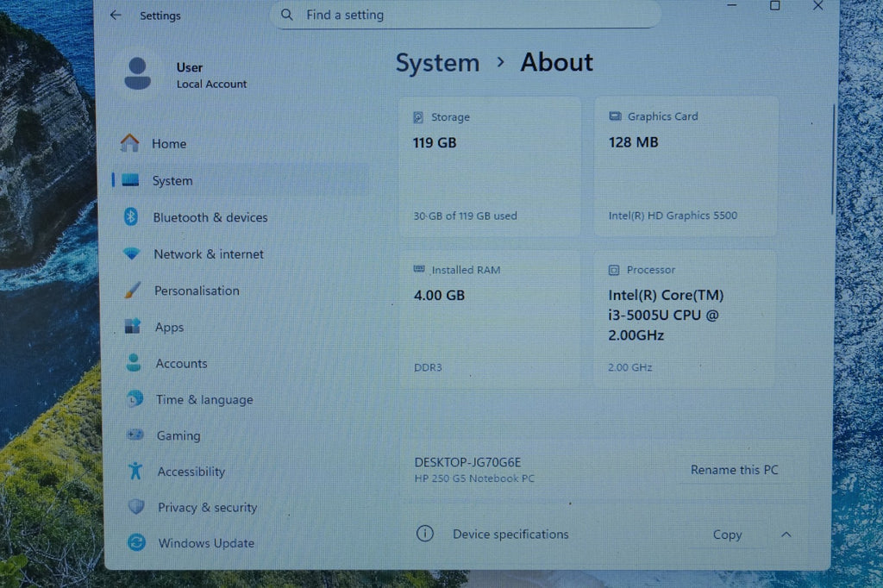
Task: Copy the device specifications
Action: (727, 535)
